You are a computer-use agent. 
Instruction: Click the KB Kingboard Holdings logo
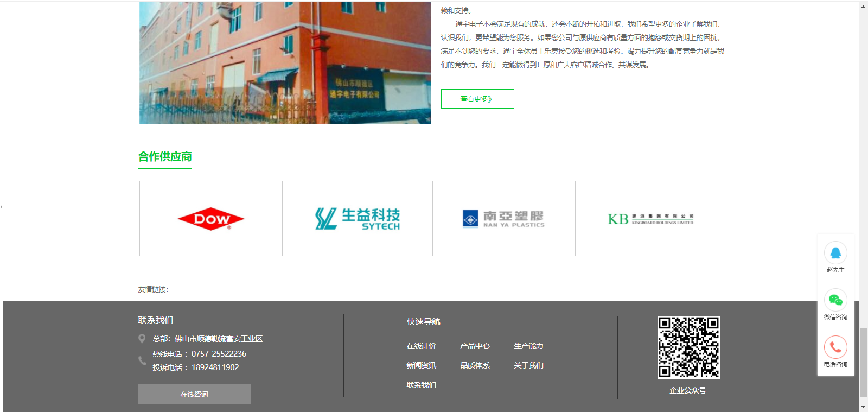point(650,219)
